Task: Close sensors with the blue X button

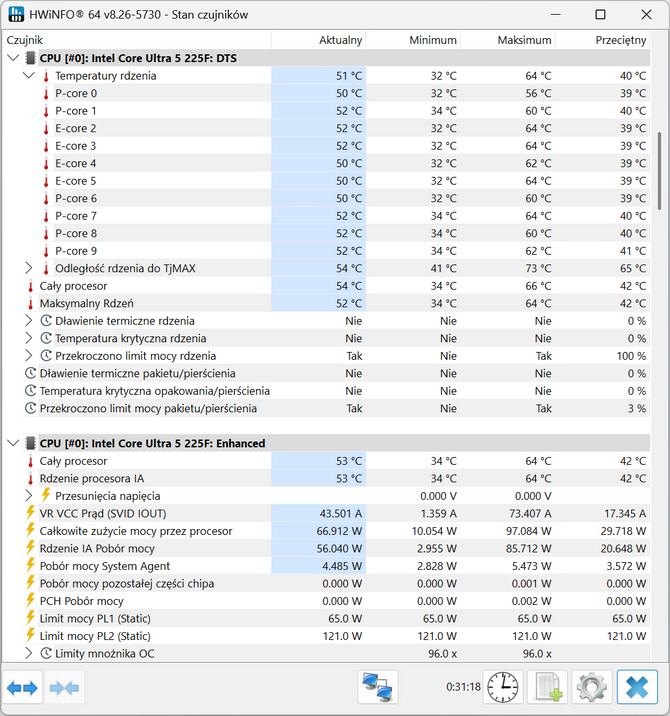Action: 637,687
